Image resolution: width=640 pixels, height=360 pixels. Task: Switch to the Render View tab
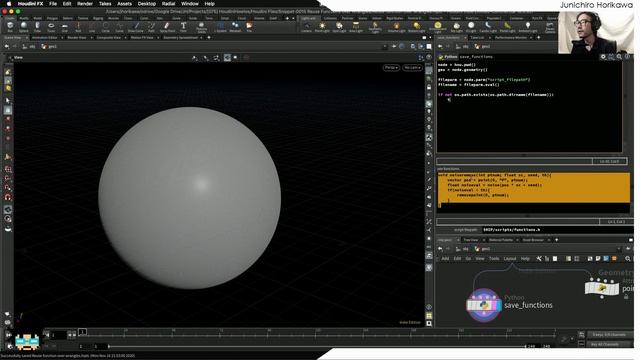pyautogui.click(x=77, y=38)
